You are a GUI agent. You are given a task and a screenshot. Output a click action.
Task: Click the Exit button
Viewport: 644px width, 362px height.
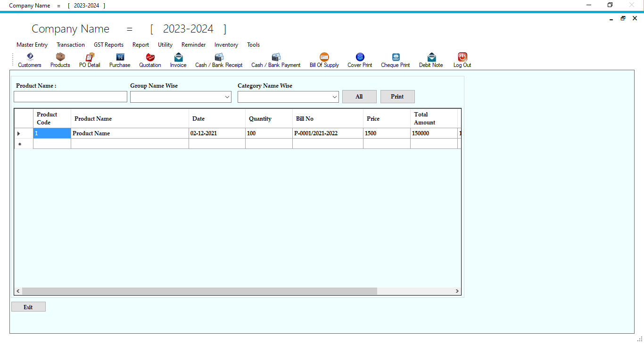point(28,306)
